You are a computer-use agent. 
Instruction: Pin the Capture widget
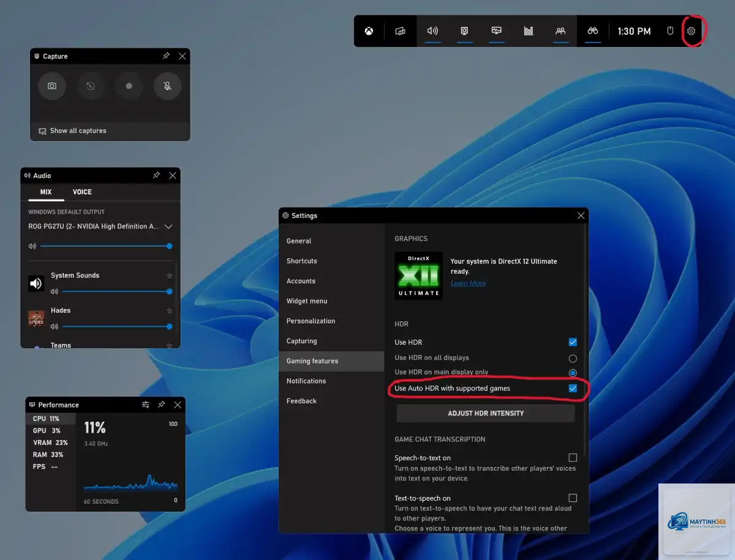point(166,56)
